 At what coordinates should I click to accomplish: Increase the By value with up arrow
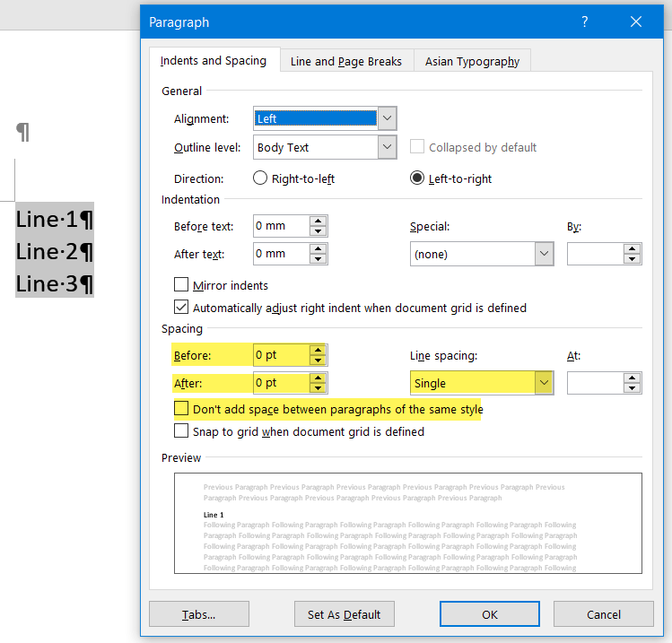pyautogui.click(x=633, y=249)
